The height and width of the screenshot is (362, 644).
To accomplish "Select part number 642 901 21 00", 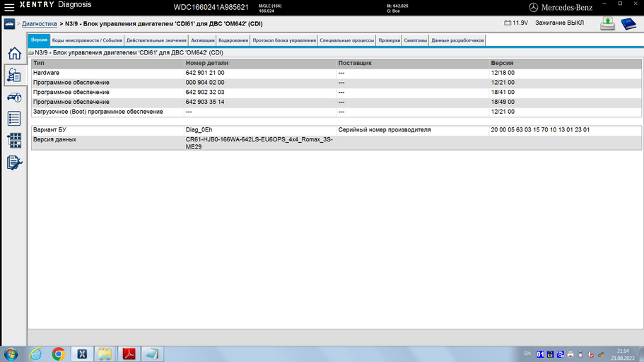I will (205, 73).
